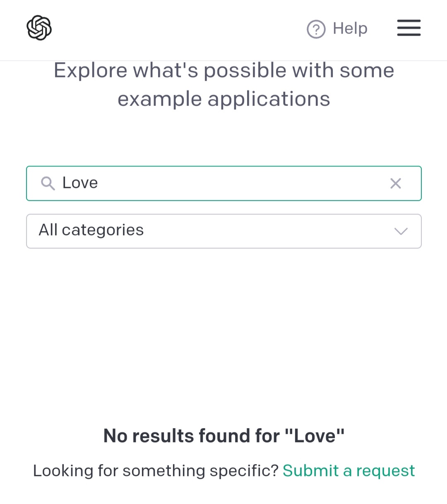This screenshot has height=504, width=447.
Task: Click the "Explore what's possible" heading
Action: pos(223,70)
